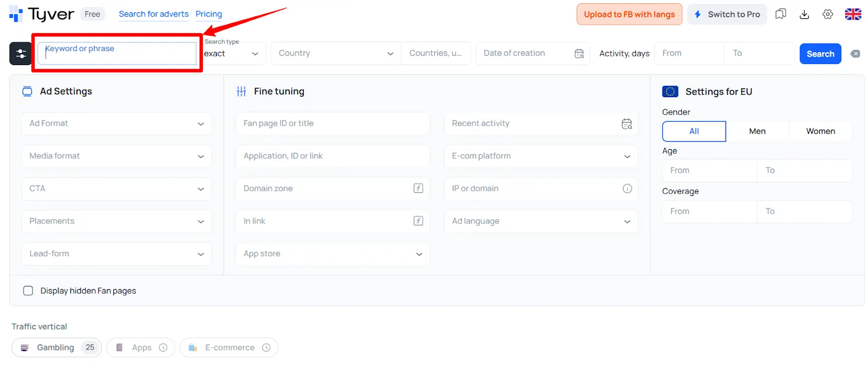Expand E-com platform dropdown

541,156
